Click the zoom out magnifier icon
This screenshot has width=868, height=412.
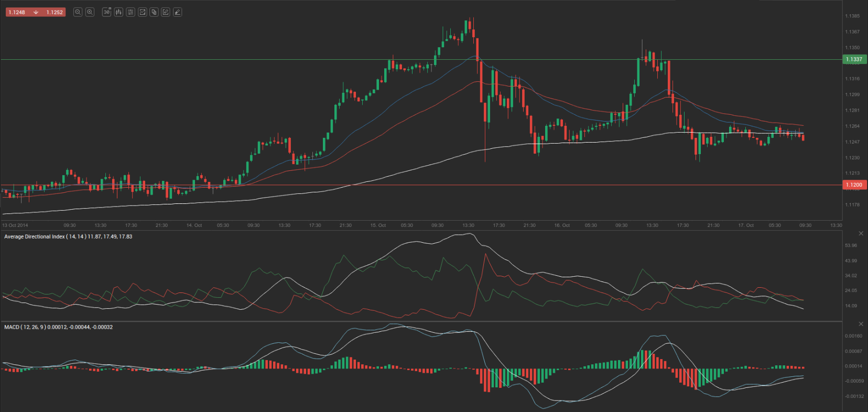[78, 12]
